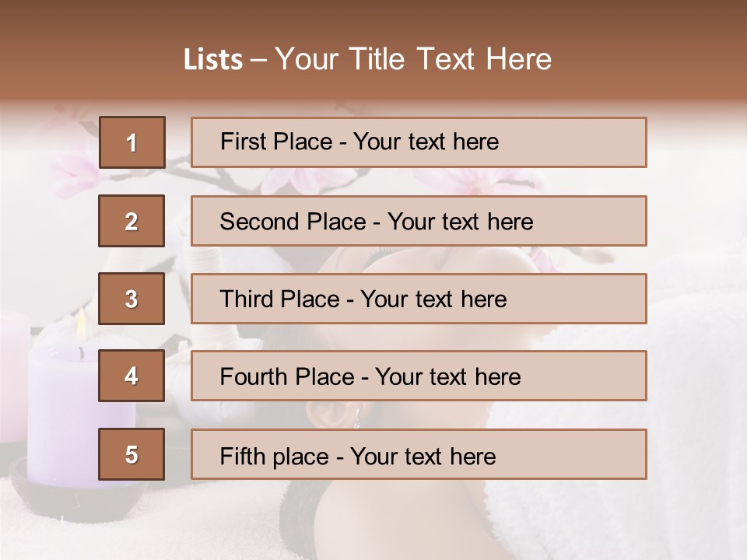
Task: Select the number 2 box
Action: [x=132, y=221]
